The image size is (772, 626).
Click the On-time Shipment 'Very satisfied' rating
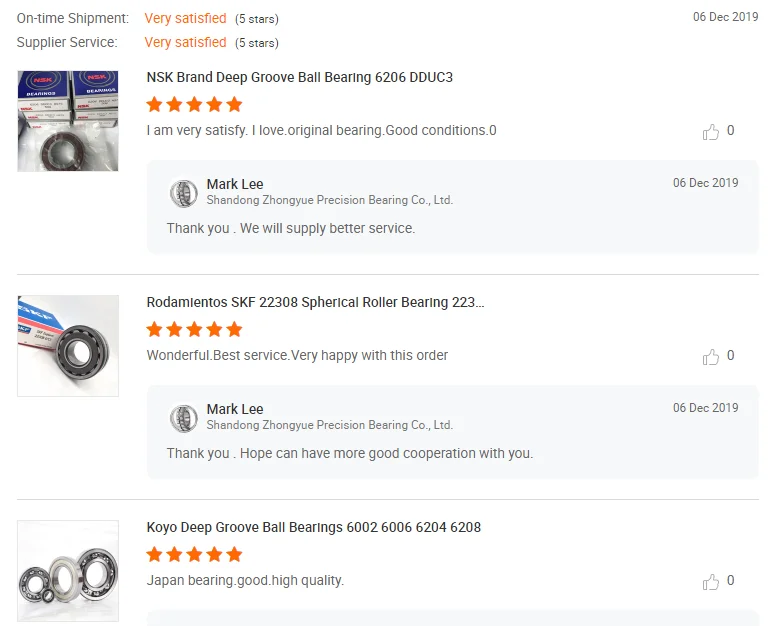(185, 18)
